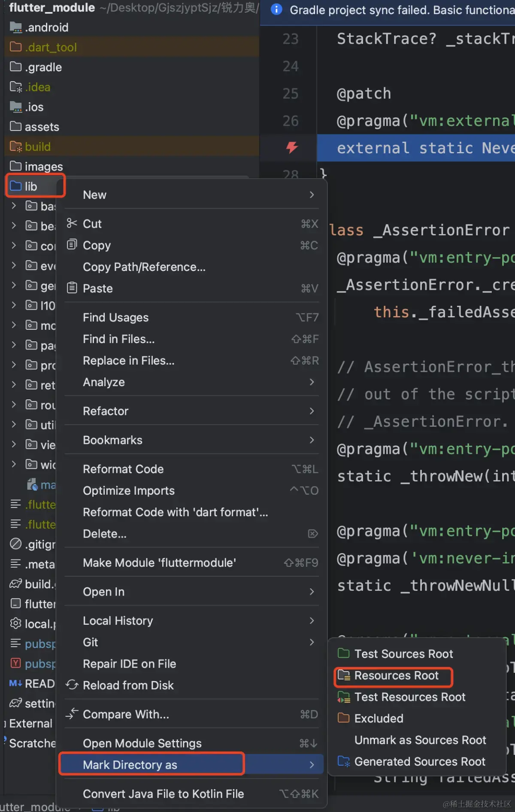Click the build.gradle file icon
Image resolution: width=515 pixels, height=812 pixels.
coord(15,584)
